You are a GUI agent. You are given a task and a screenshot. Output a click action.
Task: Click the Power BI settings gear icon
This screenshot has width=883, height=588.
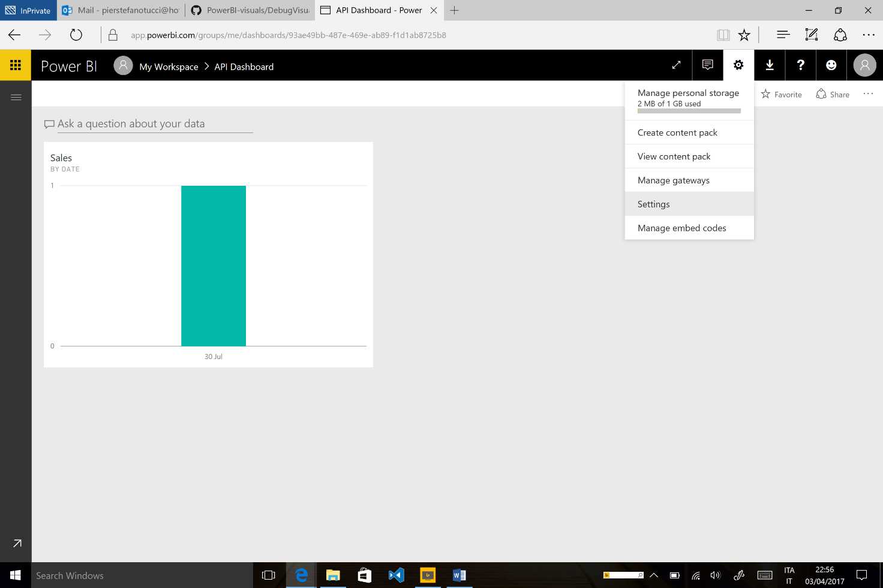pyautogui.click(x=738, y=65)
